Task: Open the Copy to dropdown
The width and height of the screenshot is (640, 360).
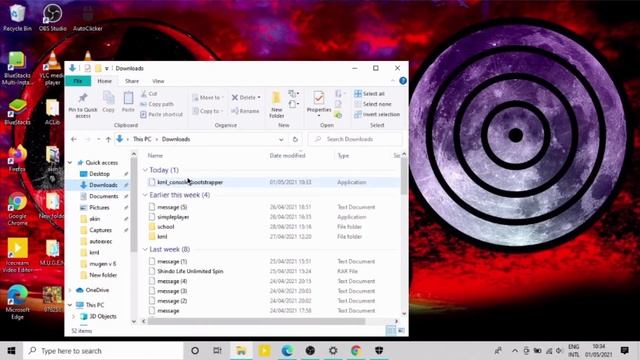Action: point(208,111)
